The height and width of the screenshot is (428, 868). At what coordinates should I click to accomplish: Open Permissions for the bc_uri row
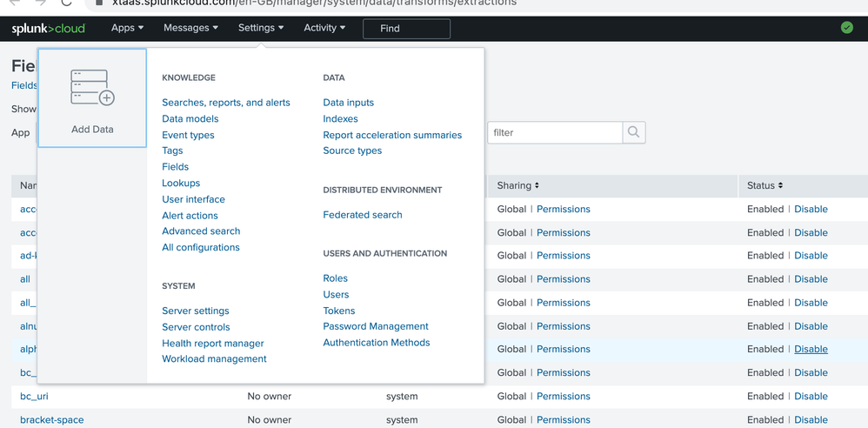pos(563,397)
